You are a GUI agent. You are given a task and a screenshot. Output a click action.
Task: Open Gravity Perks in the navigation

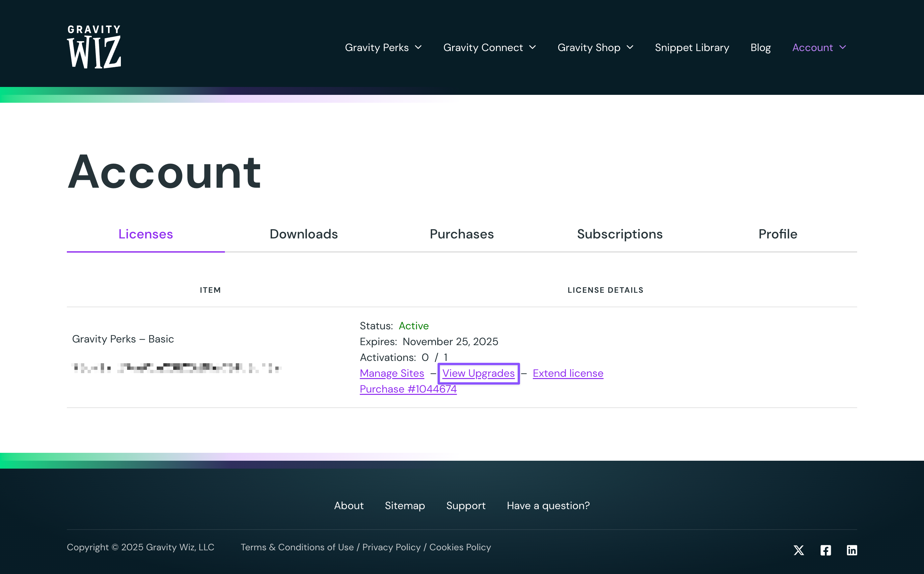click(377, 47)
